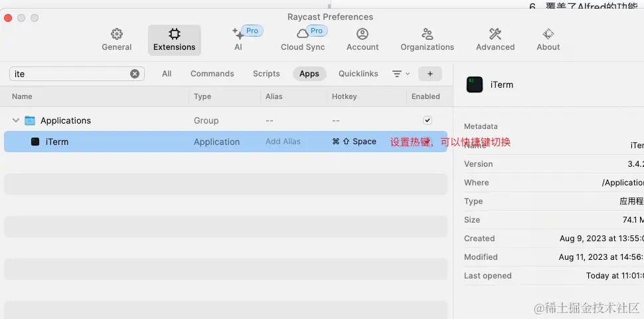
Task: Collapse the Applications group chevron
Action: click(16, 120)
